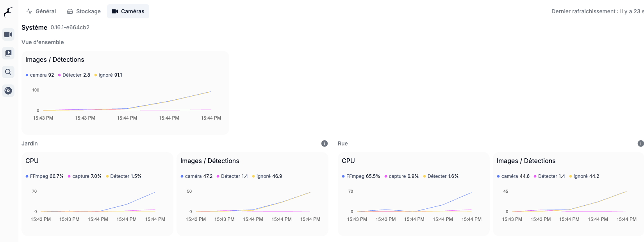Click the Frigate bird logo
This screenshot has height=242, width=644.
[x=8, y=12]
